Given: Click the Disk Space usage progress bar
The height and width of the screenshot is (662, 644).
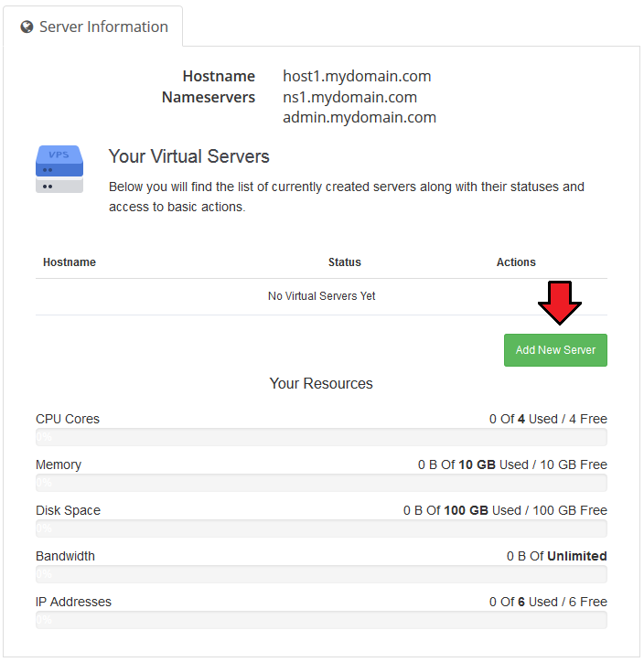Looking at the screenshot, I should tap(321, 529).
